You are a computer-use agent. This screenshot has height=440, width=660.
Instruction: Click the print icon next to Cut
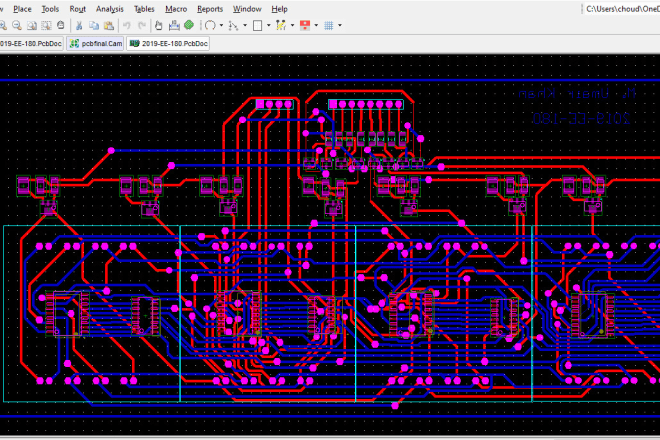(x=61, y=25)
